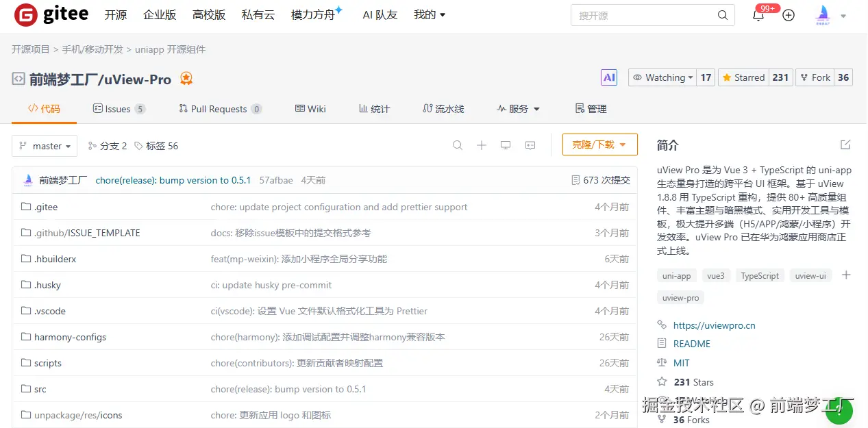Click the terminal-style icon beside Clone button

530,145
